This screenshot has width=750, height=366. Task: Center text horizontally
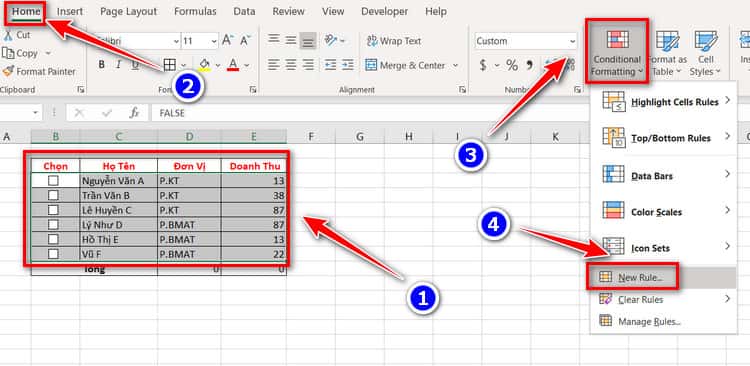click(x=291, y=65)
